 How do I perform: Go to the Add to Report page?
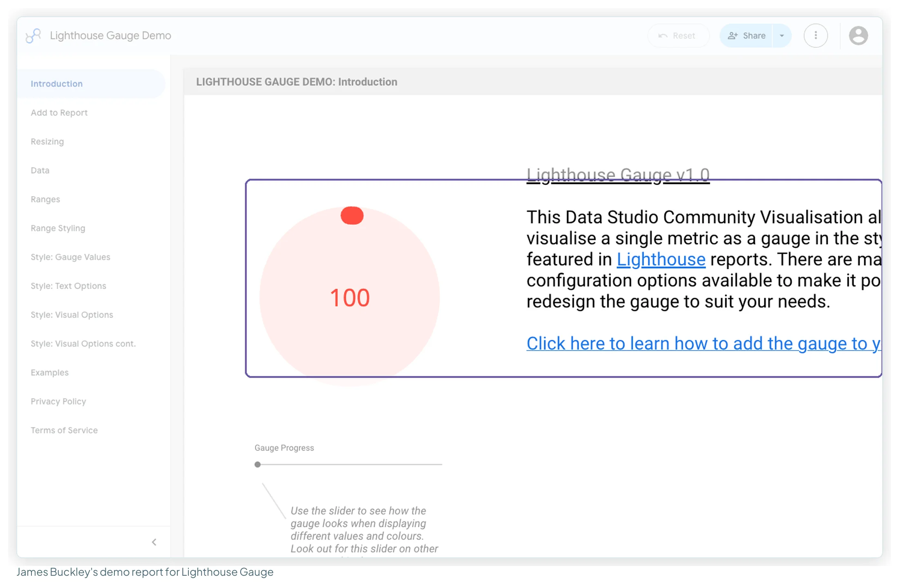[59, 113]
